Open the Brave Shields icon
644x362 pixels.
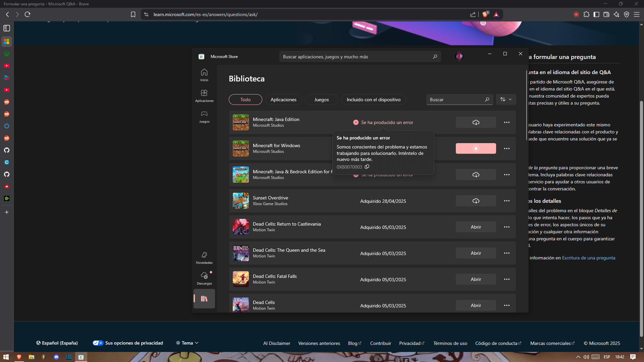tap(485, 14)
